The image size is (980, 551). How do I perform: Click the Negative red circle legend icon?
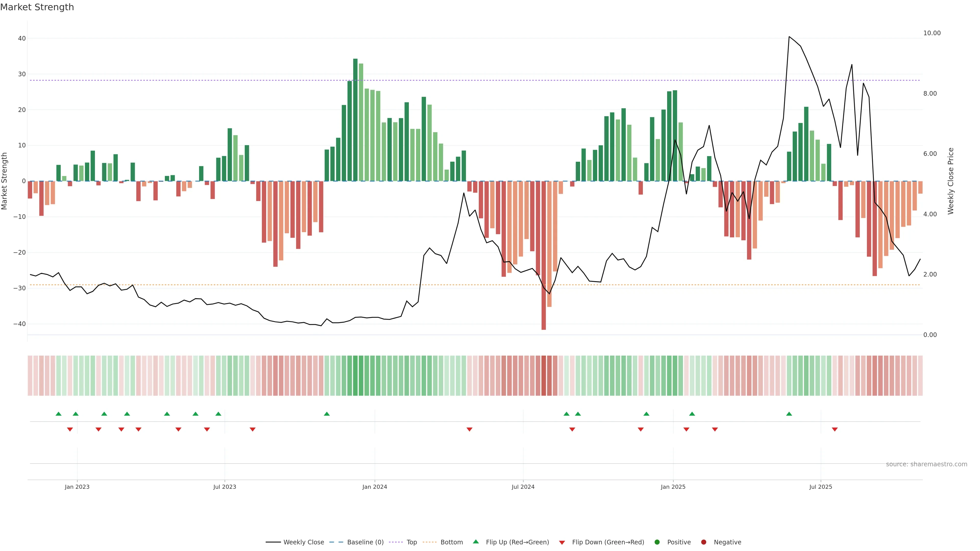[703, 542]
